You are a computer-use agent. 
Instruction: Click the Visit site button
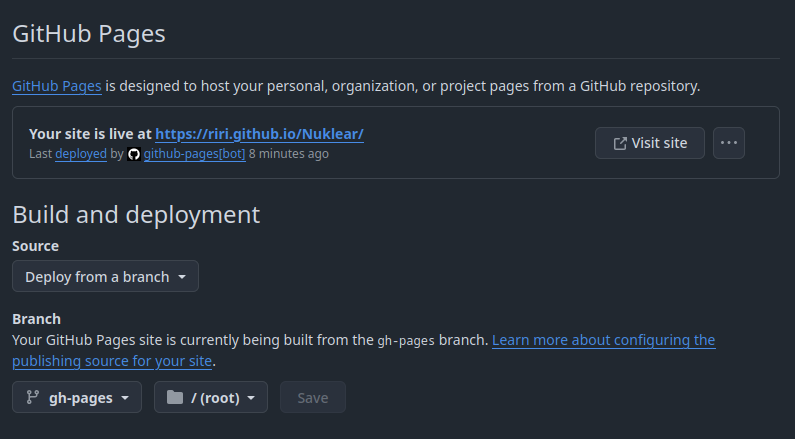coord(649,143)
